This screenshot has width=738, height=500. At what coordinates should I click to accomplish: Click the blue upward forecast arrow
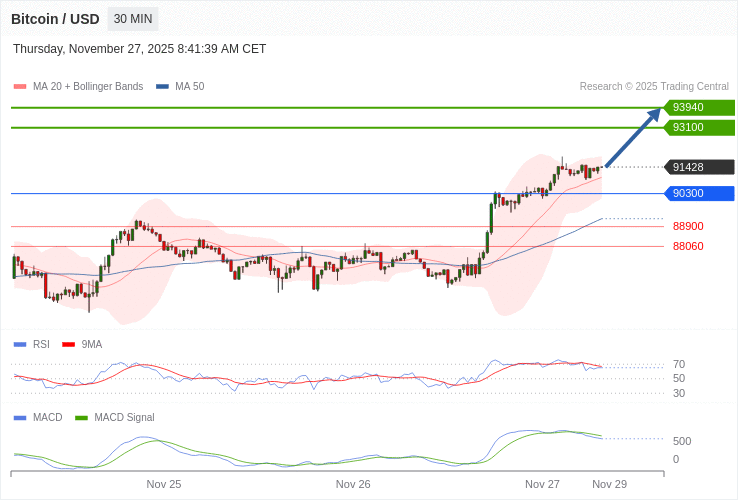click(634, 138)
